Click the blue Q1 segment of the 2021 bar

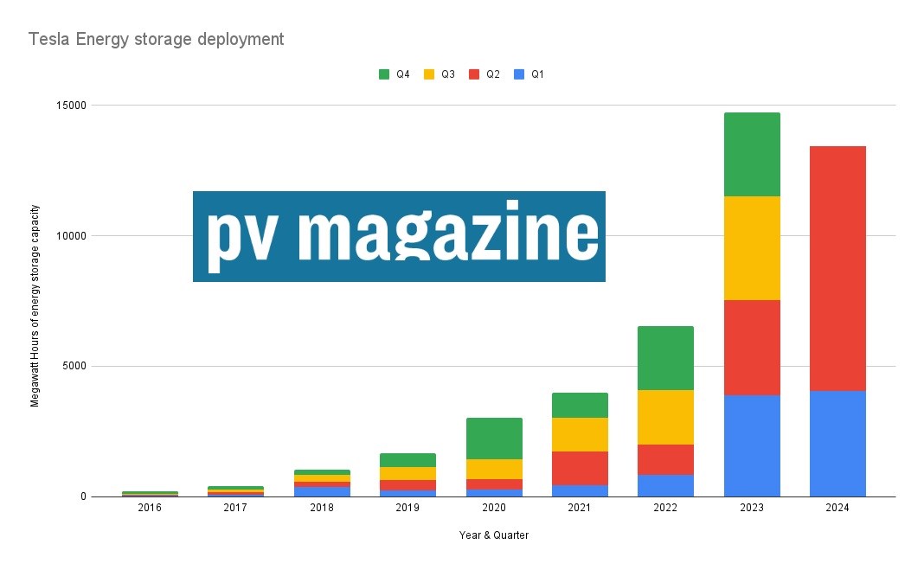(x=580, y=491)
